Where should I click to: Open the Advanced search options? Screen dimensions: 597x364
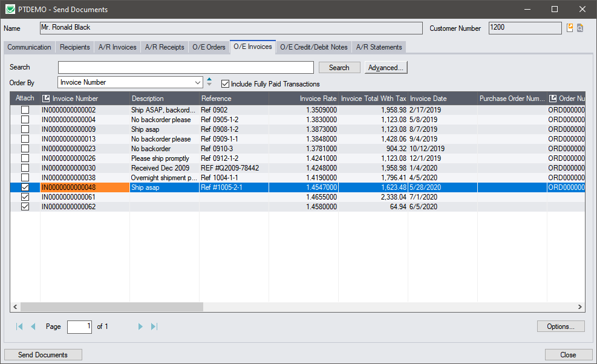(386, 68)
